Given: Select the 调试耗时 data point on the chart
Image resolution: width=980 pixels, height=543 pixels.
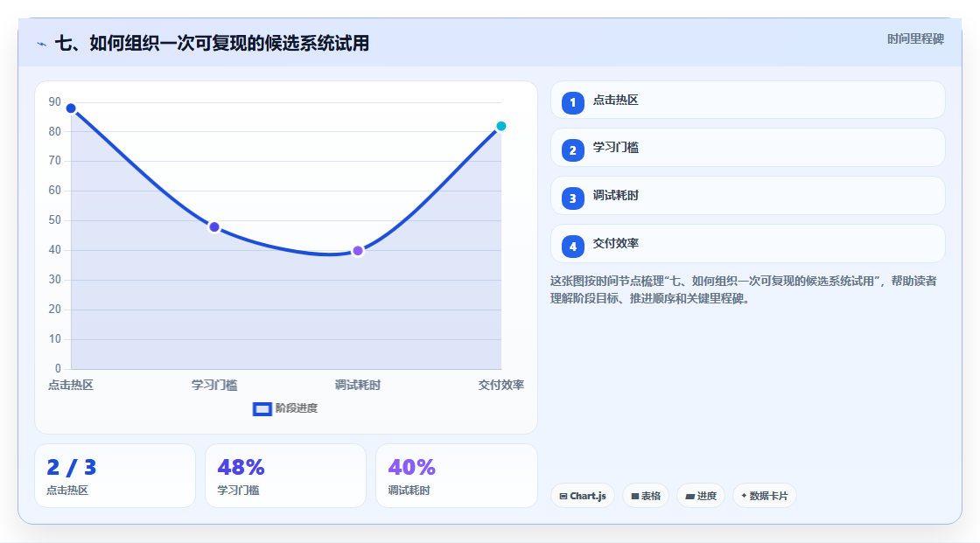Looking at the screenshot, I should coord(358,251).
